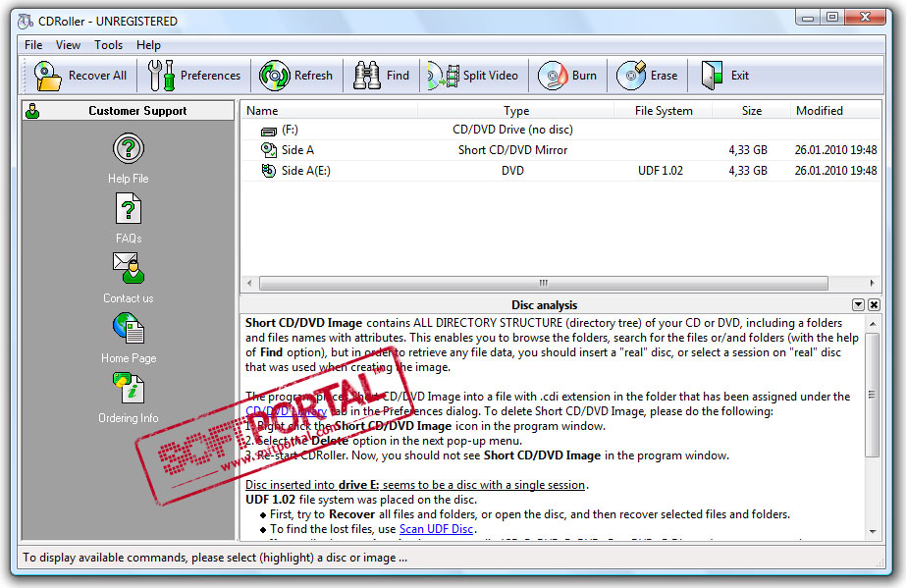Click the 'DVD' type cell
This screenshot has height=588, width=906.
pos(512,171)
